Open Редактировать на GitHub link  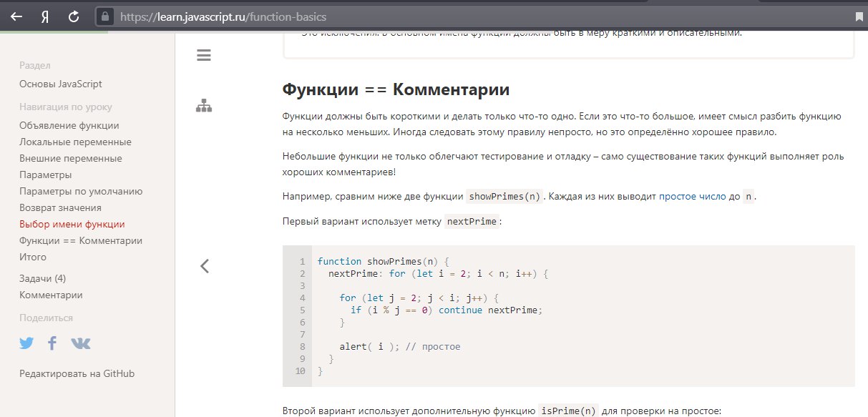[x=77, y=373]
